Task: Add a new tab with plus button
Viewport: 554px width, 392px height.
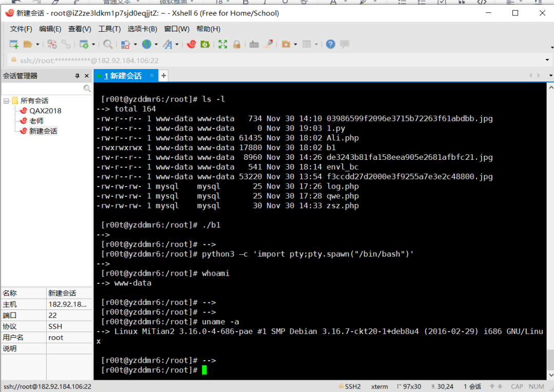Action: point(164,75)
